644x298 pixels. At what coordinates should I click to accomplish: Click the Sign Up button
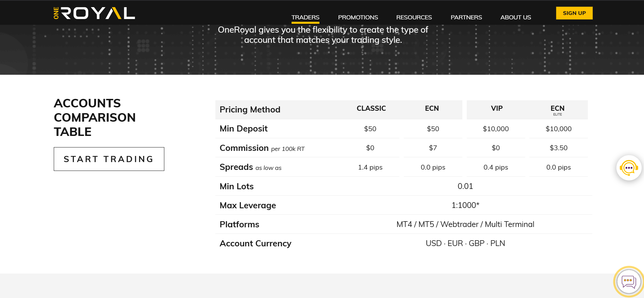click(x=574, y=13)
